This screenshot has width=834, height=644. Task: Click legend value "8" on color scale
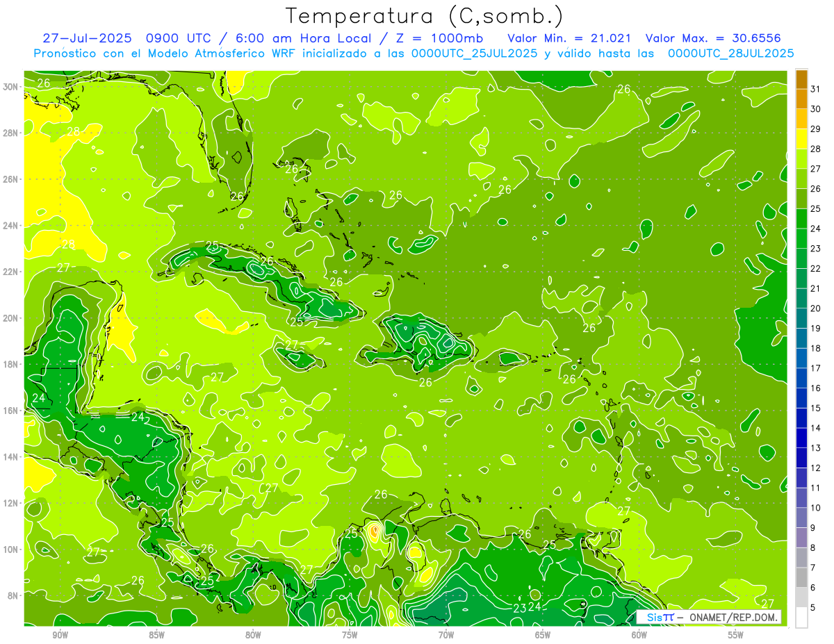pos(813,547)
